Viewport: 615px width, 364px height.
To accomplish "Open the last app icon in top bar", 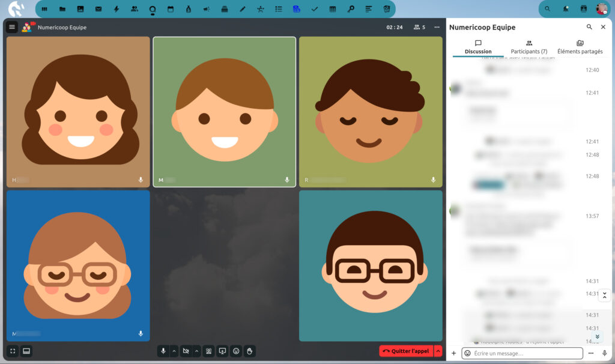I will coord(387,9).
